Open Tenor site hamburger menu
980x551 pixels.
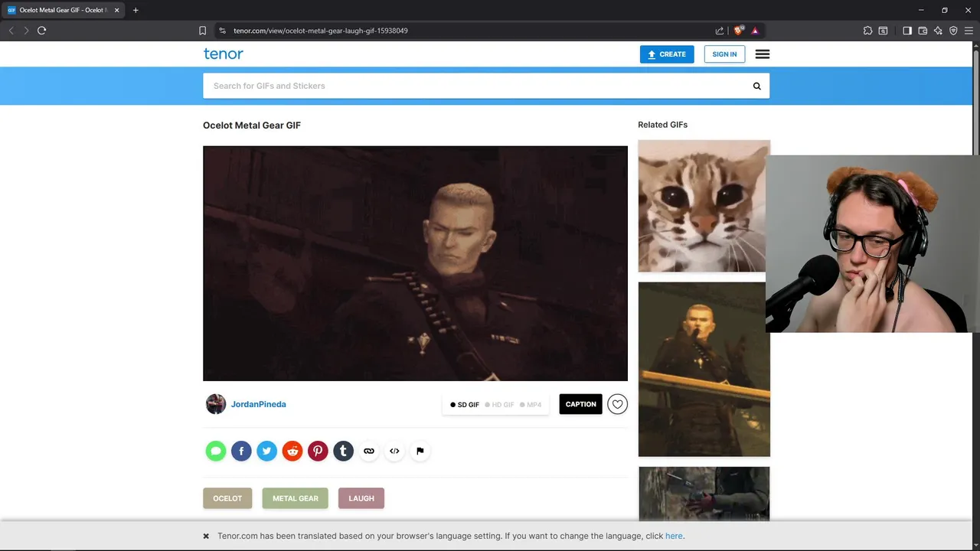[763, 54]
